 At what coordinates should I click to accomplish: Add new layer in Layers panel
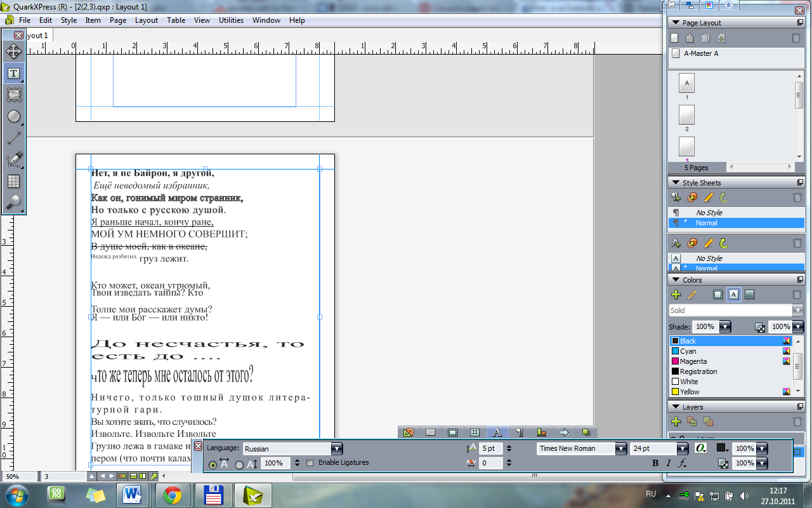pos(676,422)
